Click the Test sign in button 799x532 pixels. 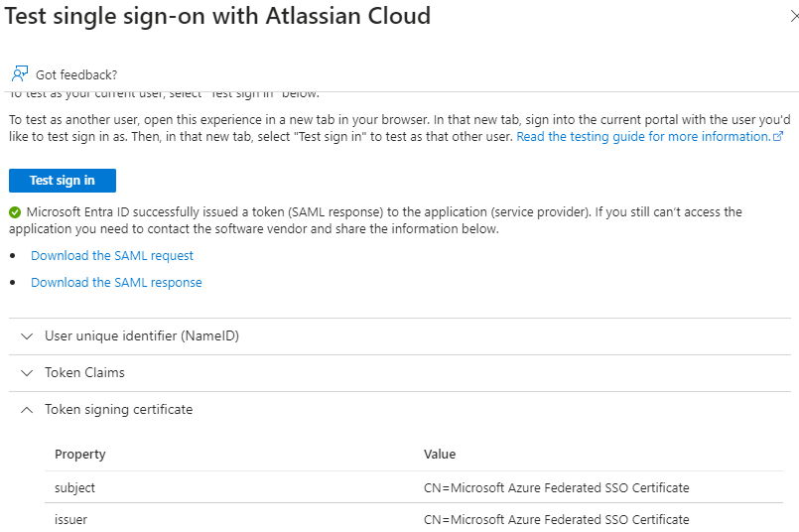[x=63, y=181]
